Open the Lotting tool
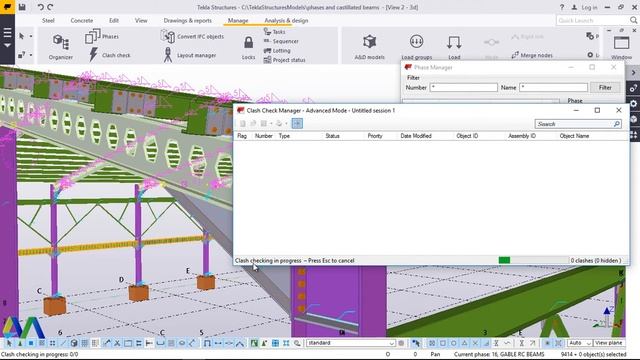The height and width of the screenshot is (360, 640). [x=277, y=51]
